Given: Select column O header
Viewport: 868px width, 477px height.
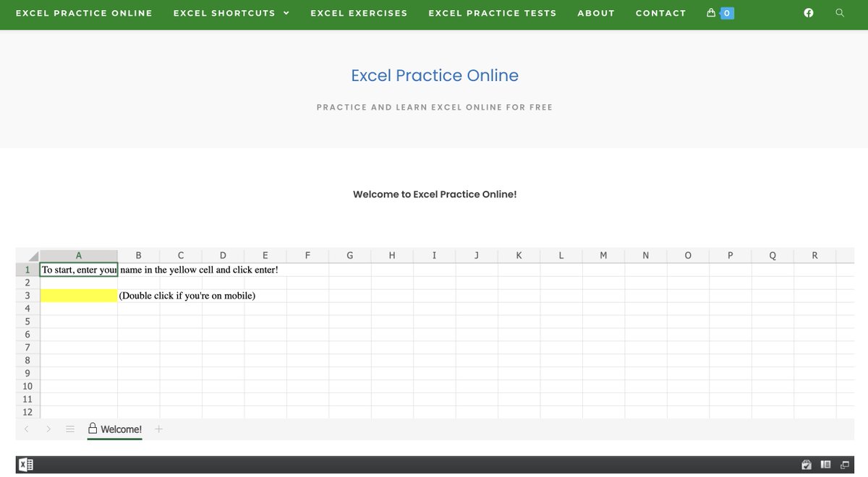Looking at the screenshot, I should (688, 255).
